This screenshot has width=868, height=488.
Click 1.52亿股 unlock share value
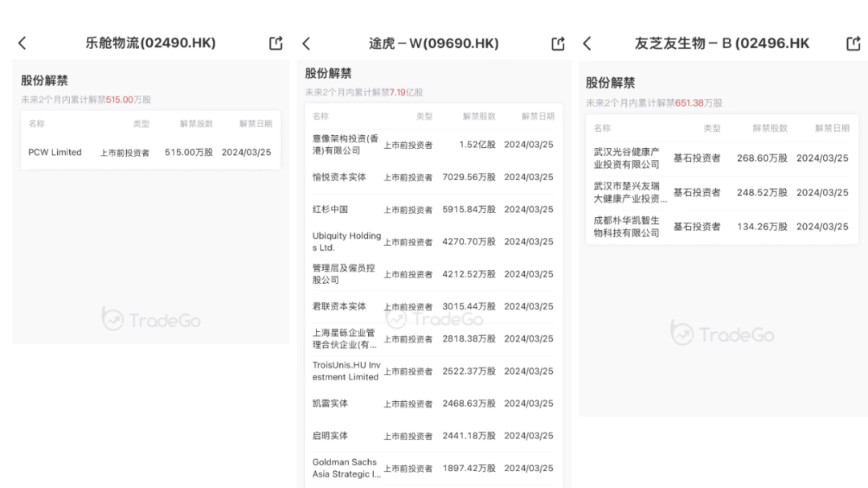(x=477, y=145)
